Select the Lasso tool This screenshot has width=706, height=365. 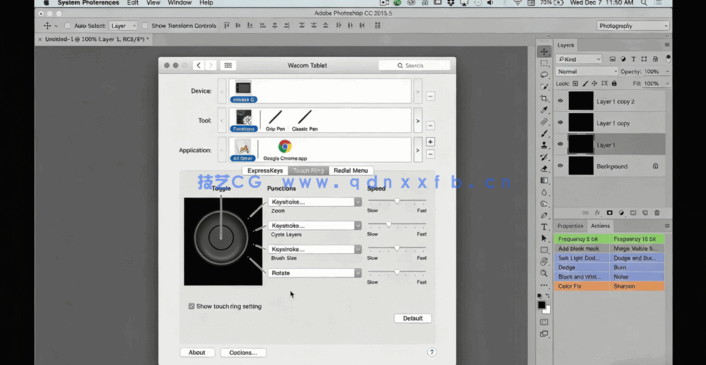(544, 75)
